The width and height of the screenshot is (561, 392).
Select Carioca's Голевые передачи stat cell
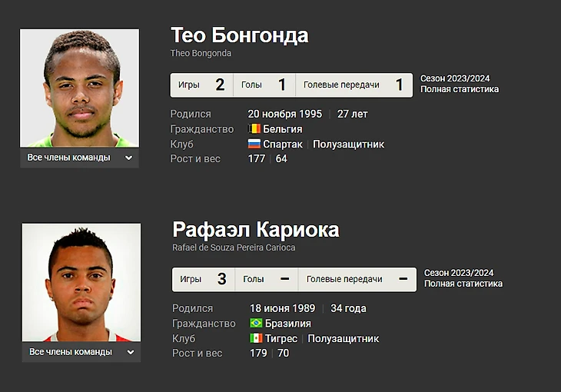[x=357, y=279]
